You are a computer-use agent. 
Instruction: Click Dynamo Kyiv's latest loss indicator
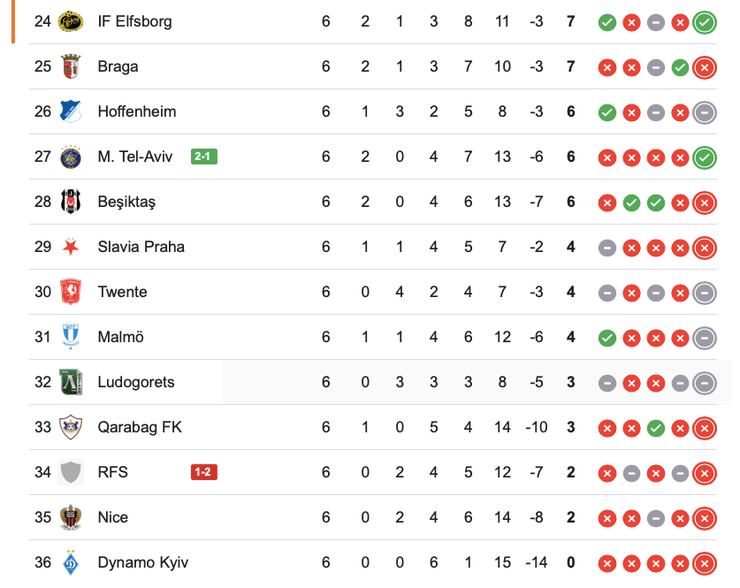point(704,562)
